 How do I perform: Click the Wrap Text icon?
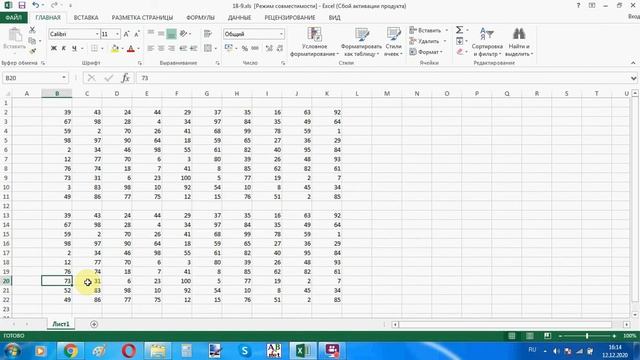(x=208, y=34)
